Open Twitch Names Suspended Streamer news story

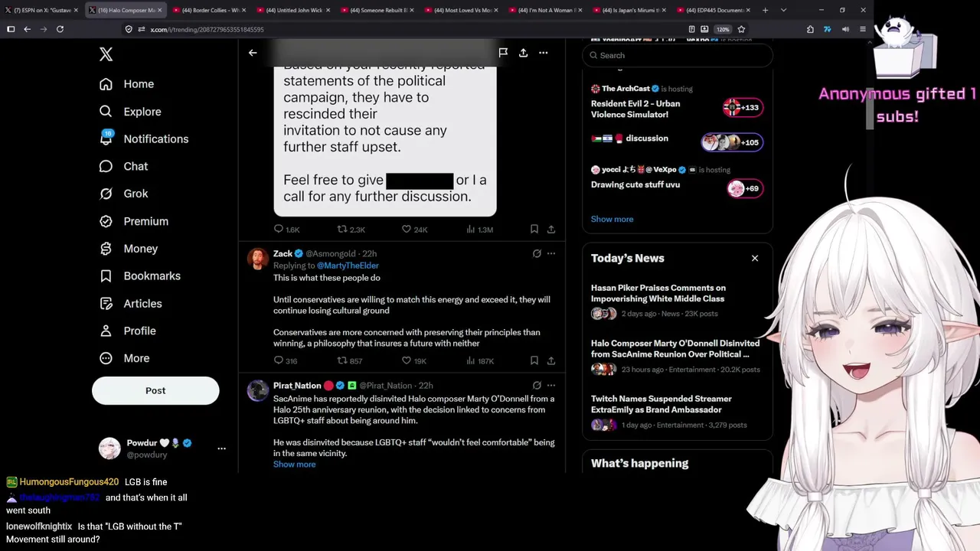pos(676,411)
